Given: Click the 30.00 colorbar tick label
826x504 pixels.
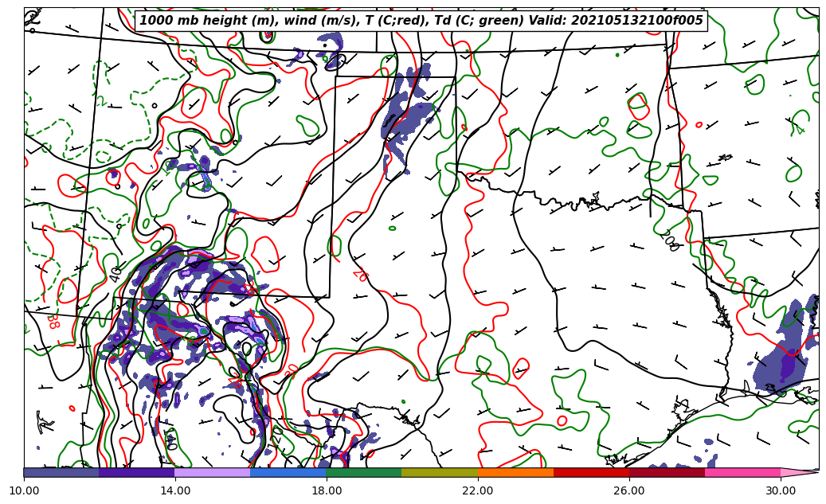Looking at the screenshot, I should click(x=781, y=490).
